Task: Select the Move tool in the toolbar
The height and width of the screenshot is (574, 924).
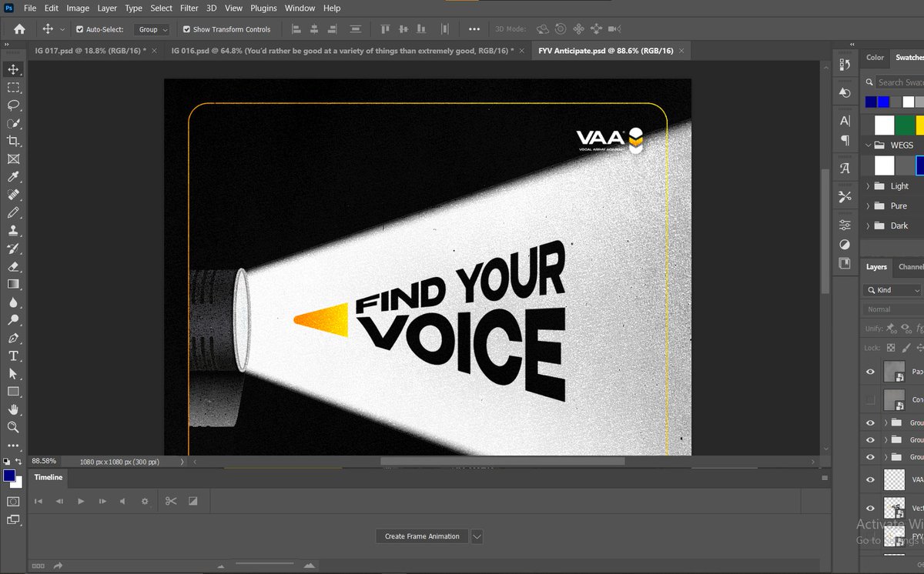Action: point(13,69)
